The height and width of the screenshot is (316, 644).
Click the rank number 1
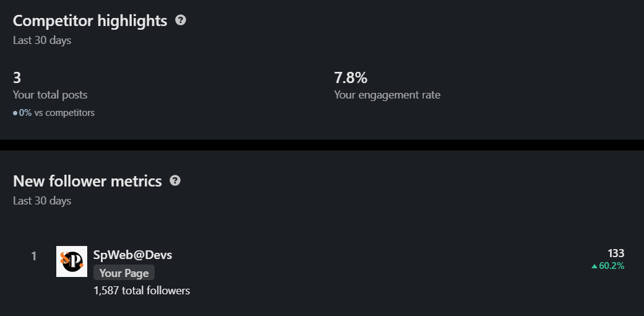coord(34,255)
